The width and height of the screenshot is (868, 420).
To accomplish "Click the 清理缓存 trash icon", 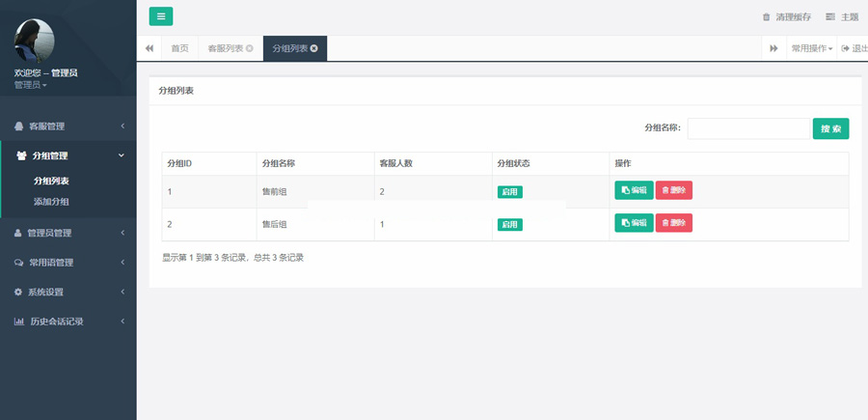I will tap(767, 17).
